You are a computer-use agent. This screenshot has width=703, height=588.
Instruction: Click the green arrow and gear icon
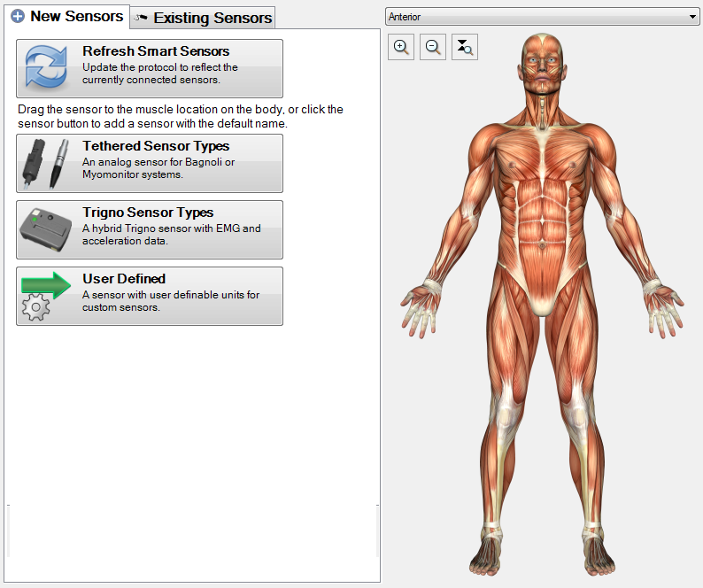point(46,296)
